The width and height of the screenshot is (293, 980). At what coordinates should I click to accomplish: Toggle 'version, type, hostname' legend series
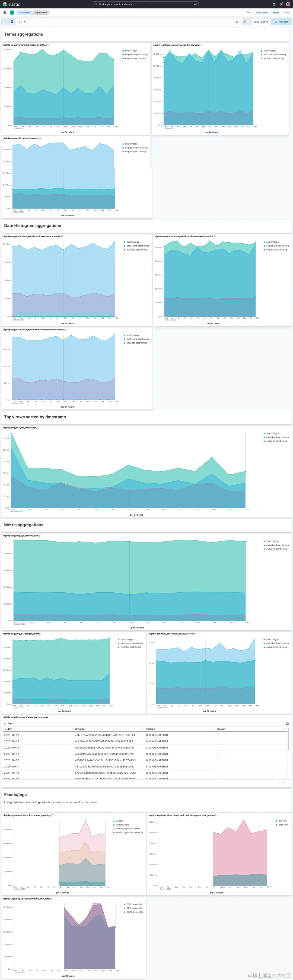click(128, 828)
